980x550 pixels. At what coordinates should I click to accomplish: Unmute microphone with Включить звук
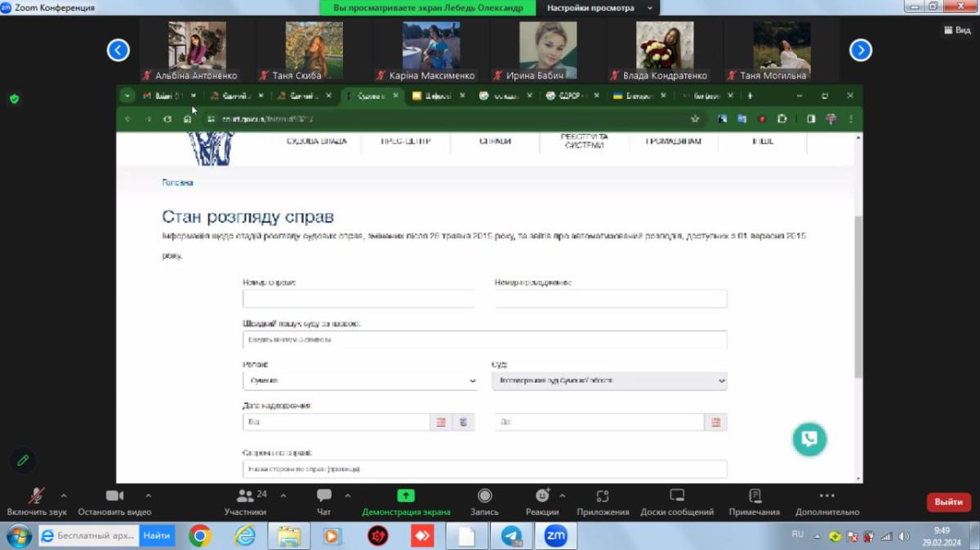(37, 501)
